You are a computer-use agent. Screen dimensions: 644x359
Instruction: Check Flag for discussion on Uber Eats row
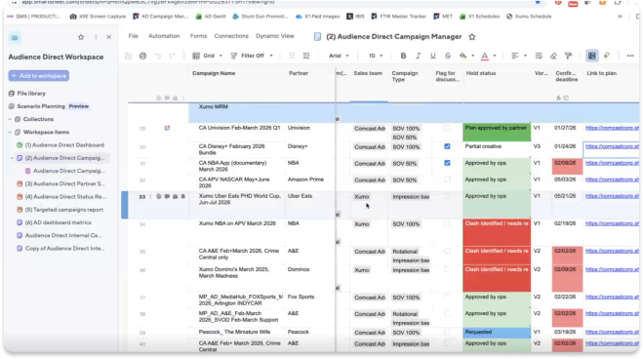447,196
